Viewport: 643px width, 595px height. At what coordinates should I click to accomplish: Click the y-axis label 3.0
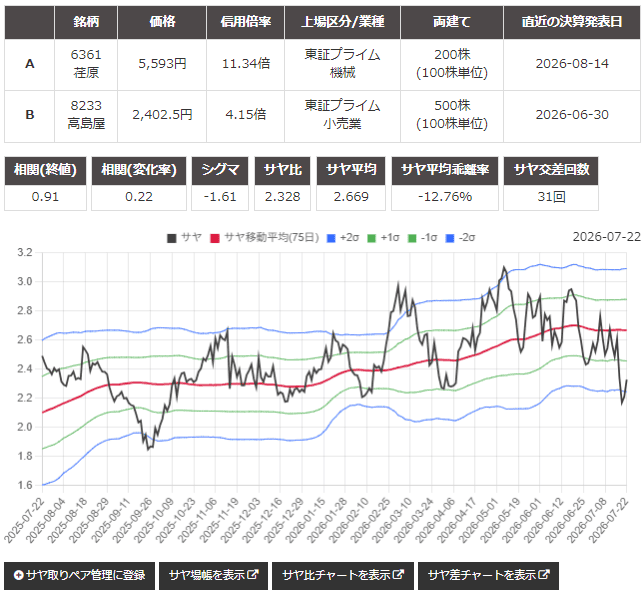[25, 282]
